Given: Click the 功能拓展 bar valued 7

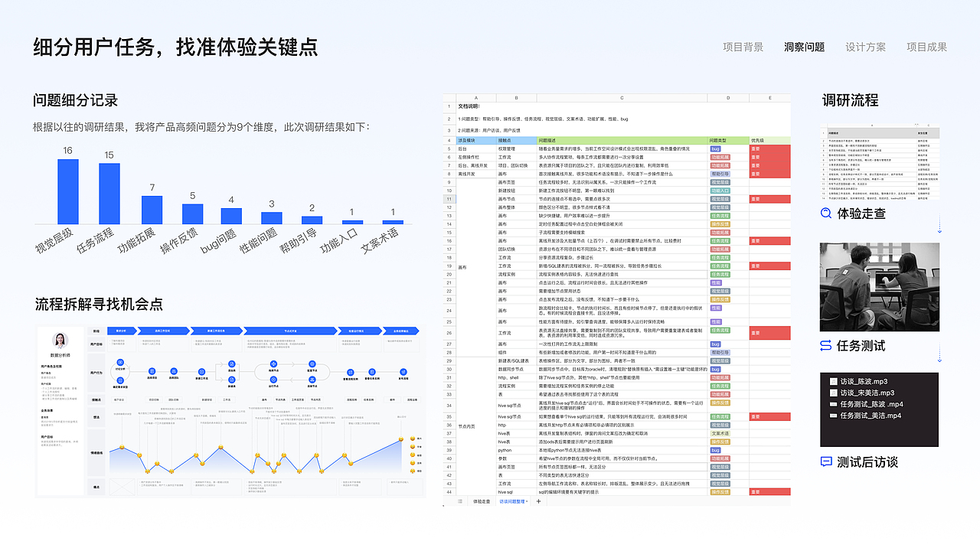Looking at the screenshot, I should click(152, 210).
